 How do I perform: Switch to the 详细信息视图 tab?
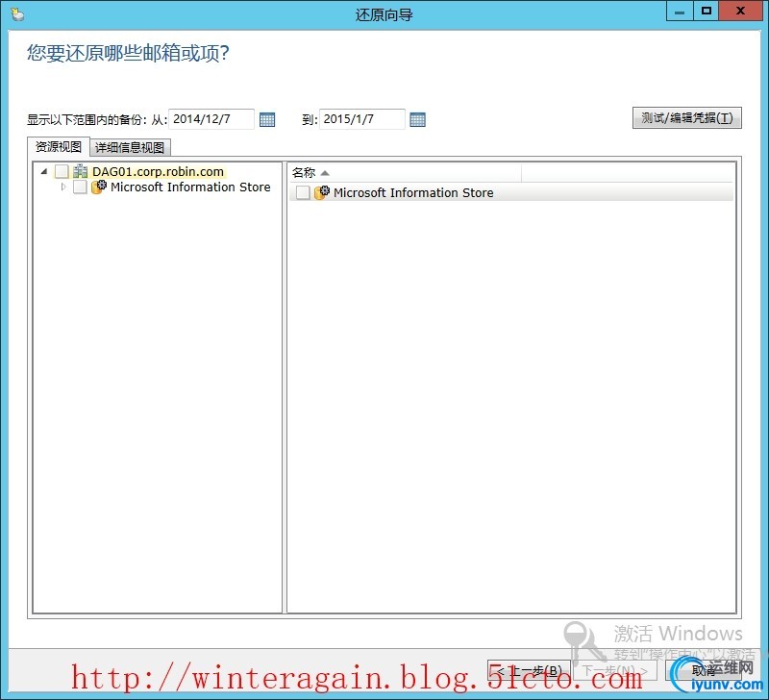point(130,148)
